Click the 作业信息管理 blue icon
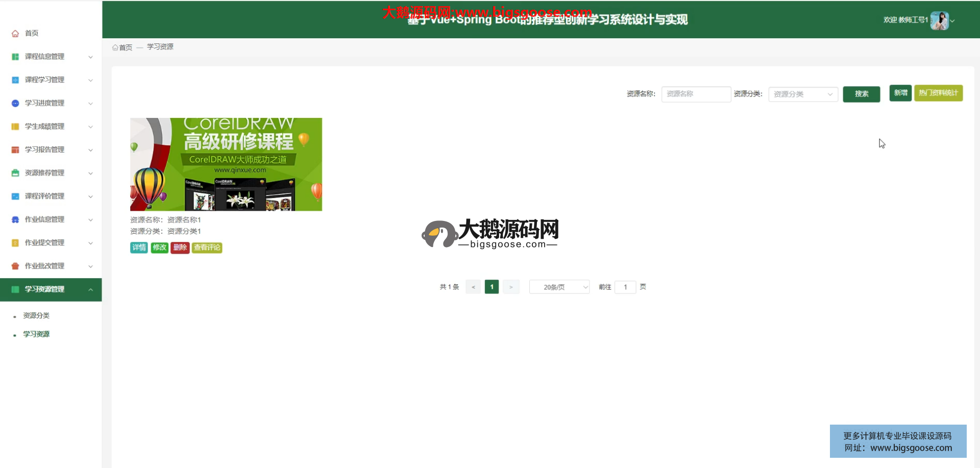This screenshot has width=980, height=468. [x=15, y=219]
